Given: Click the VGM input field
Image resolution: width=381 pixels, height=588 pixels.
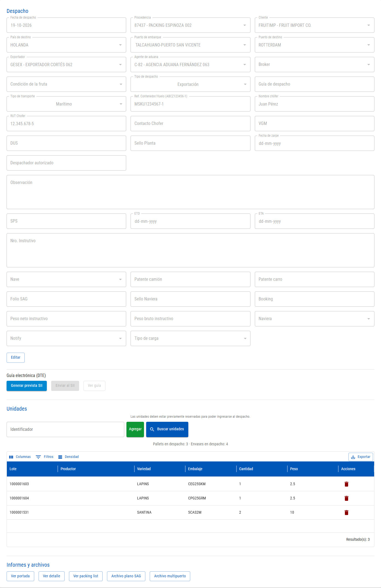Looking at the screenshot, I should pos(314,124).
